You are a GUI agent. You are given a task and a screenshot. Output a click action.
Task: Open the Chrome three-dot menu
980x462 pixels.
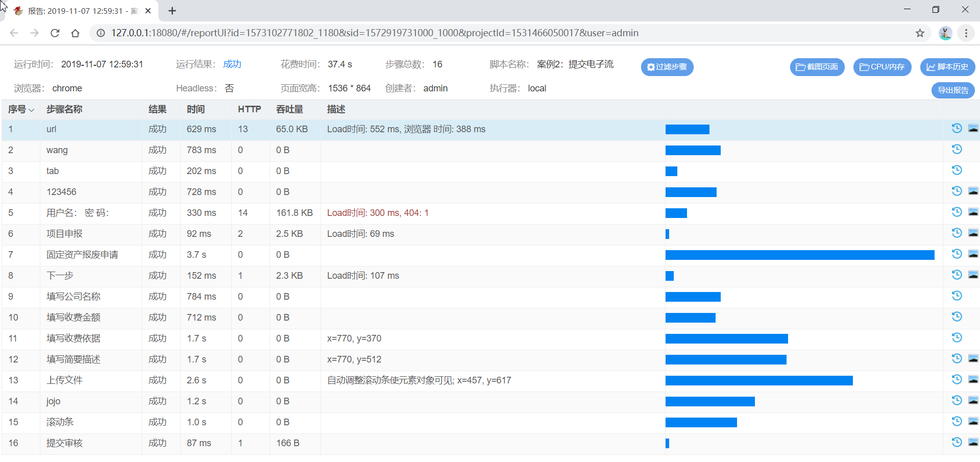click(966, 33)
